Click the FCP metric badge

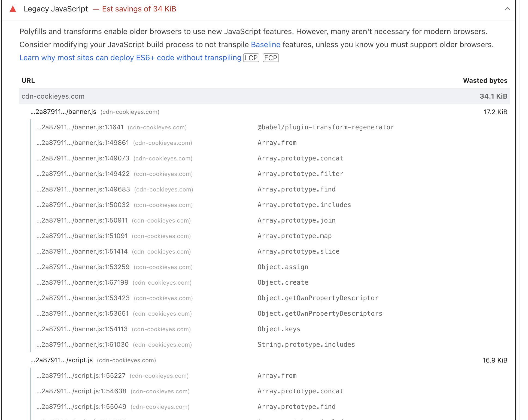click(271, 58)
